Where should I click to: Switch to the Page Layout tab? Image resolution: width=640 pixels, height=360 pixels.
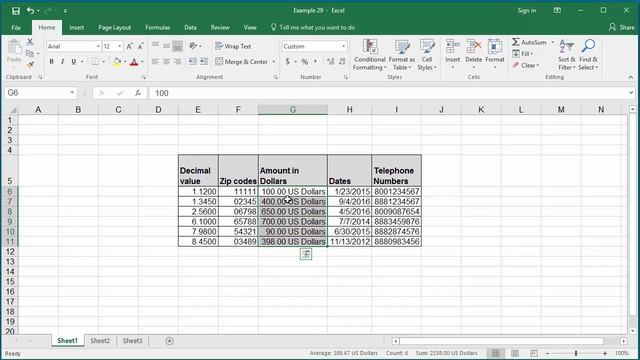114,27
